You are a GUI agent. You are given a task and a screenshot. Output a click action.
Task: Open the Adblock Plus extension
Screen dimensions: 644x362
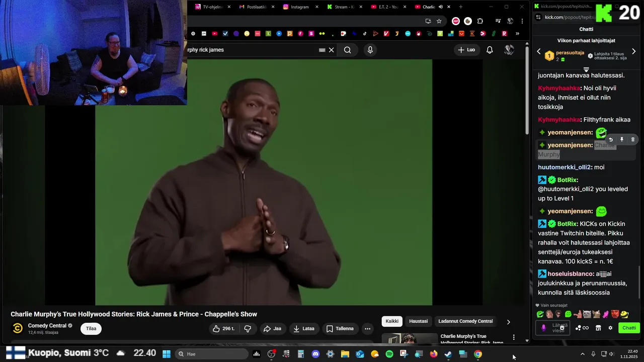tap(456, 21)
